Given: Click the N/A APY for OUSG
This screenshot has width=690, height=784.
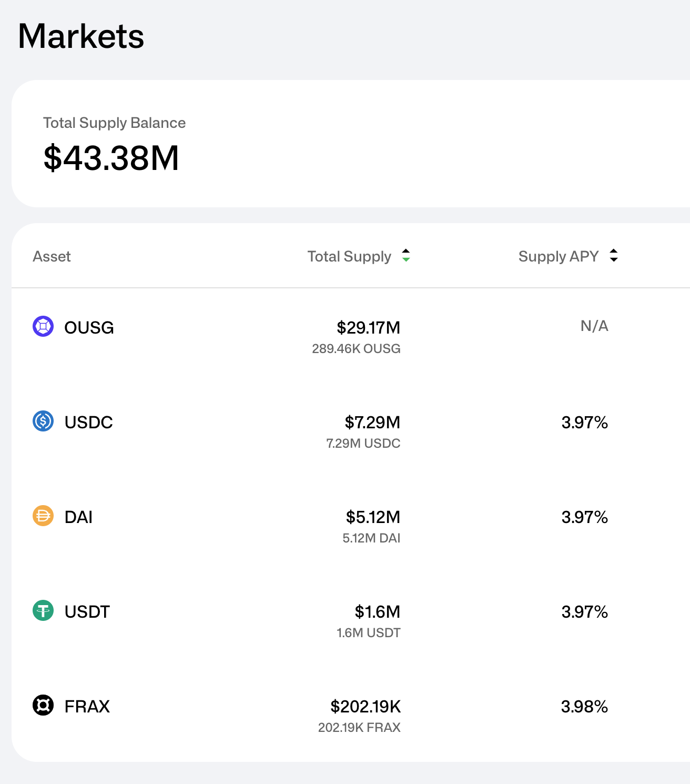Looking at the screenshot, I should coord(594,326).
